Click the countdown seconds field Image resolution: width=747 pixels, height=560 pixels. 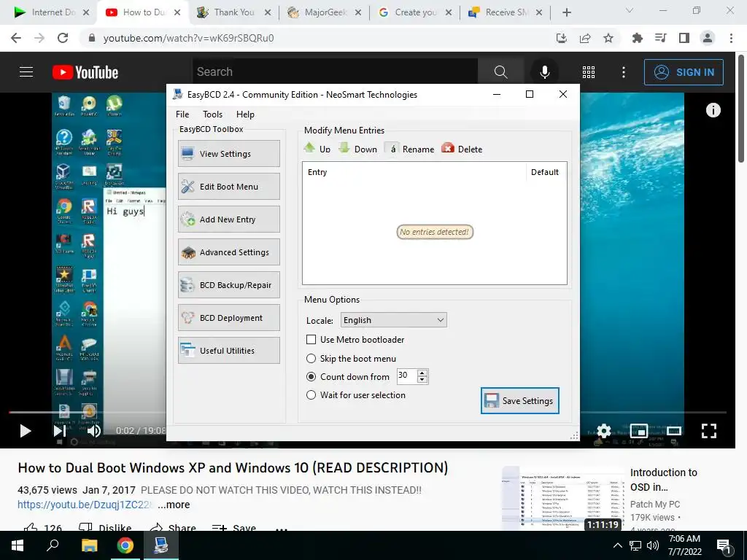[x=407, y=376]
